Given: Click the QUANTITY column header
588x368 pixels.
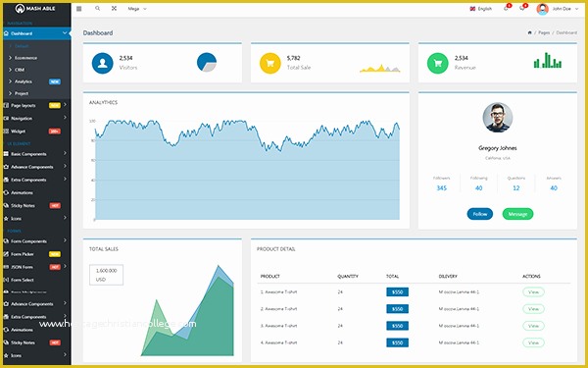Looking at the screenshot, I should click(348, 277).
